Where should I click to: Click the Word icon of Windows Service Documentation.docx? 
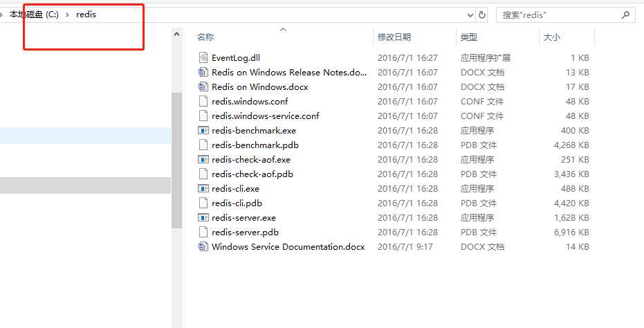click(203, 246)
